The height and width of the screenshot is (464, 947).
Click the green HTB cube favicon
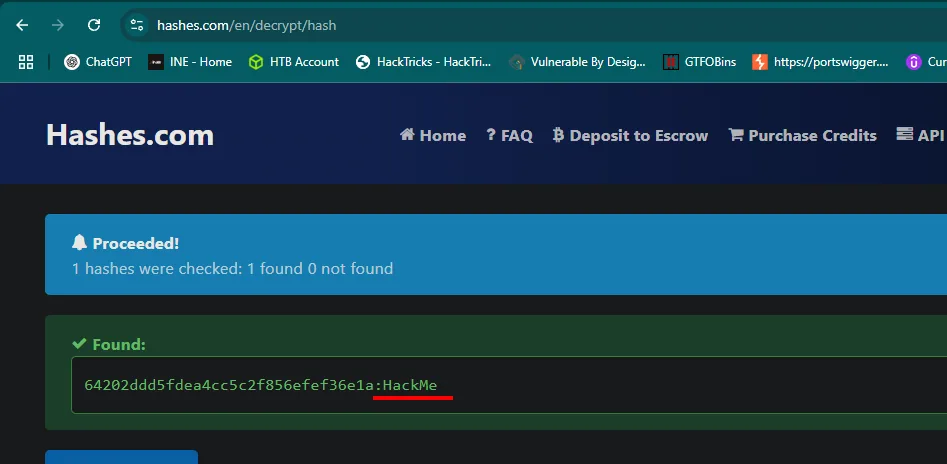pos(256,62)
